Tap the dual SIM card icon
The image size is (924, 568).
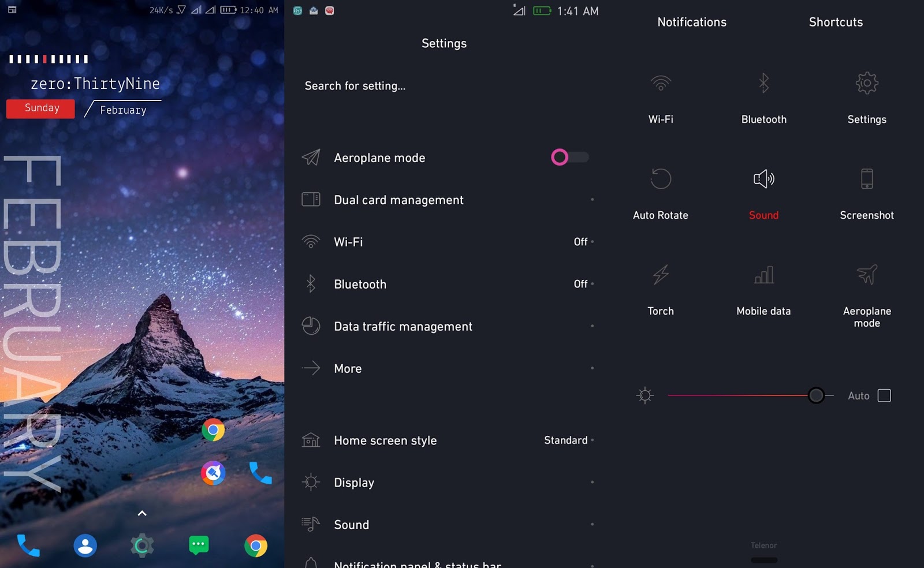[x=311, y=200]
